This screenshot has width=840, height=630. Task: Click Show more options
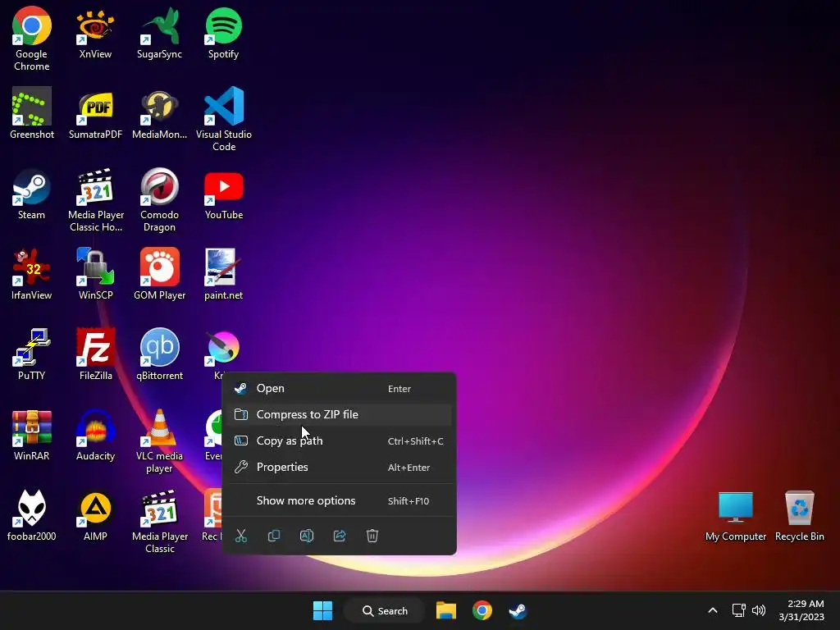pyautogui.click(x=339, y=501)
